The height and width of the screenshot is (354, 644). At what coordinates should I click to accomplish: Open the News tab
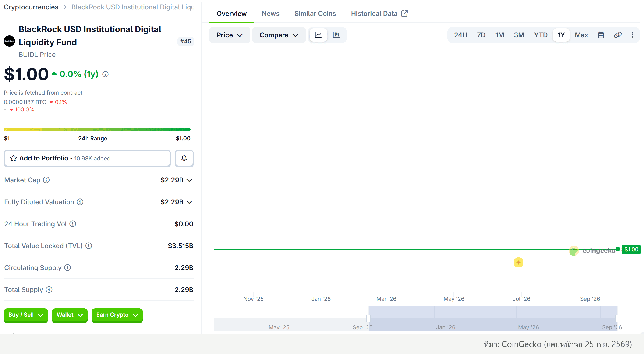click(270, 14)
